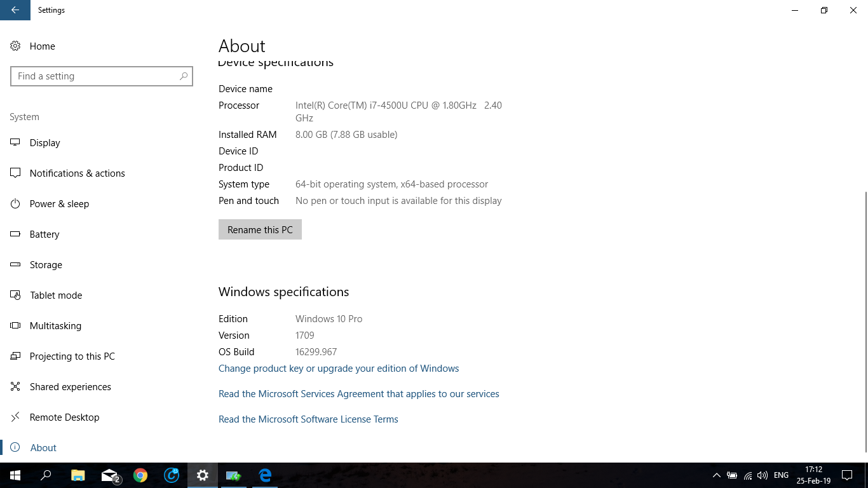Select the Storage drive icon
The width and height of the screenshot is (868, 488).
tap(15, 264)
